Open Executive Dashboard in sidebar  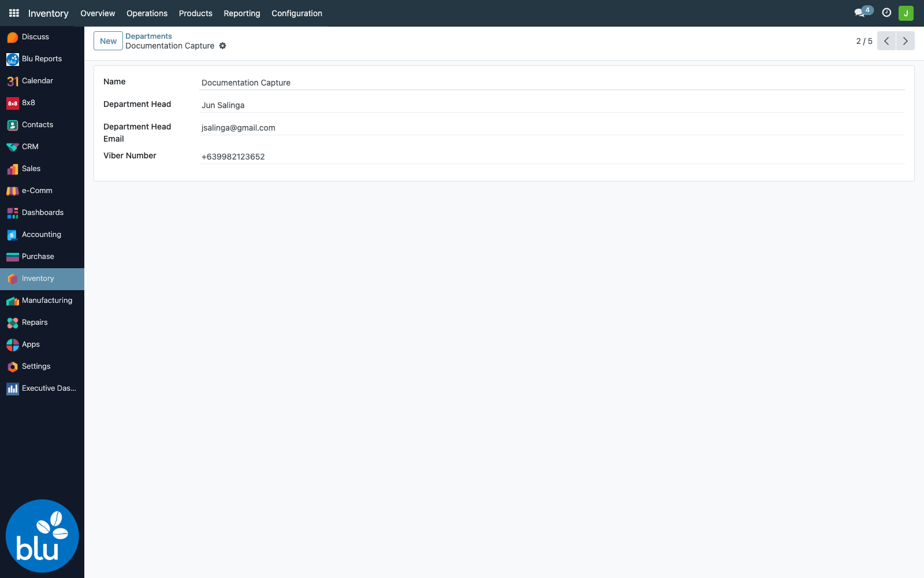click(x=42, y=388)
